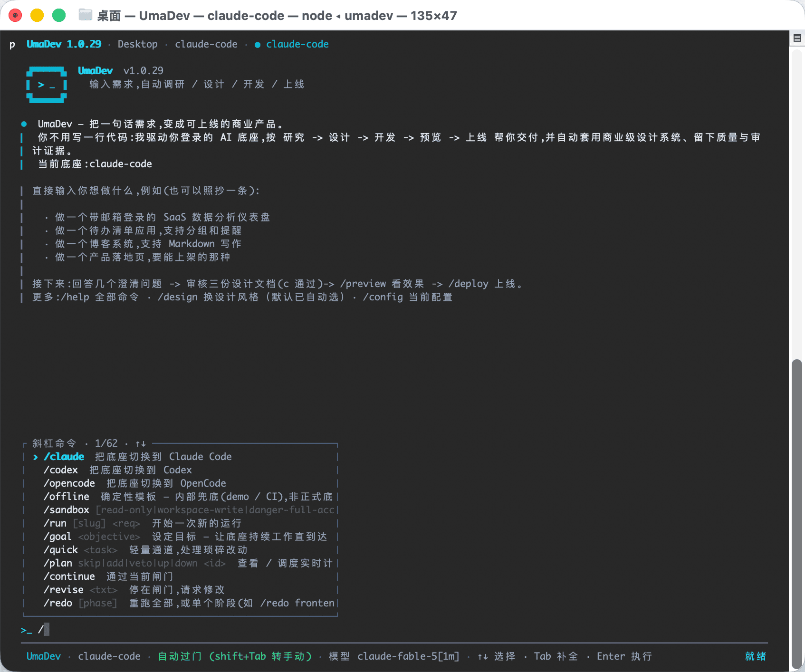
Task: Click the selection chevron beside /claude
Action: coord(36,457)
